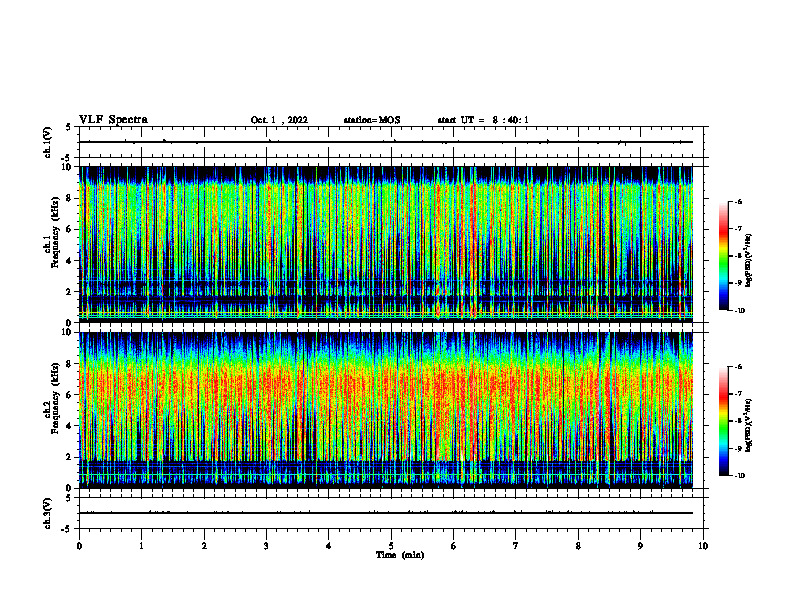The image size is (792, 612).
Task: Click time axis tick label "1"
Action: (x=141, y=546)
